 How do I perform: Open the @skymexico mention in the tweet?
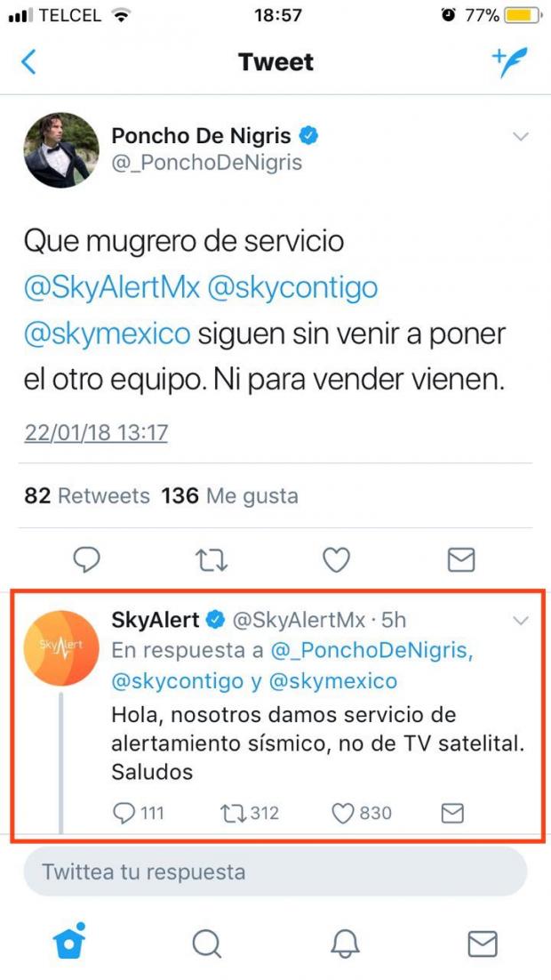click(x=107, y=334)
